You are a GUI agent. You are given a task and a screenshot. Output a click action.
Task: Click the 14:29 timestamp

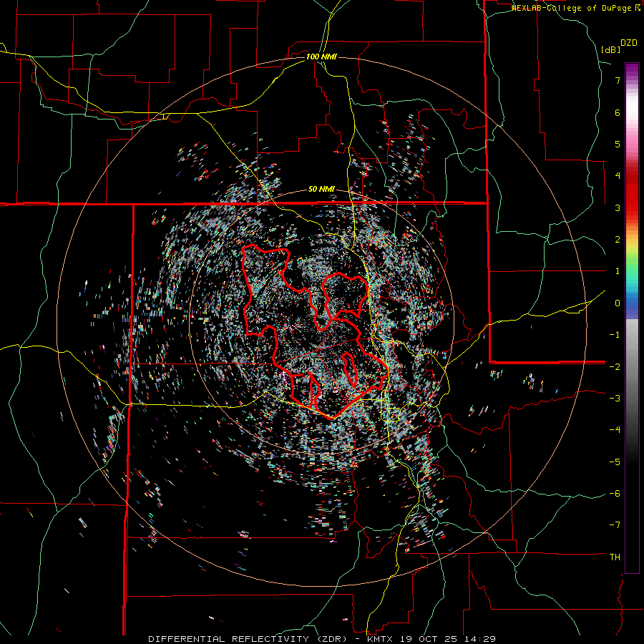pos(481,639)
